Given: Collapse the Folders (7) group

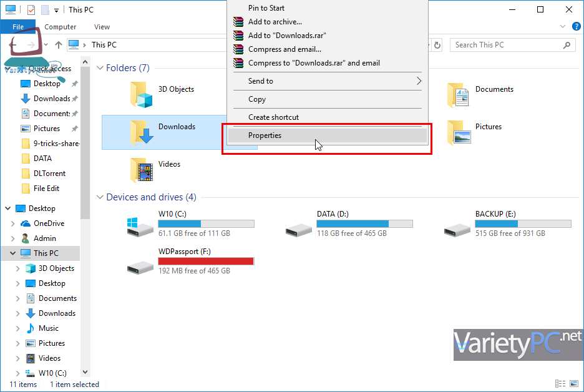Looking at the screenshot, I should pyautogui.click(x=100, y=68).
